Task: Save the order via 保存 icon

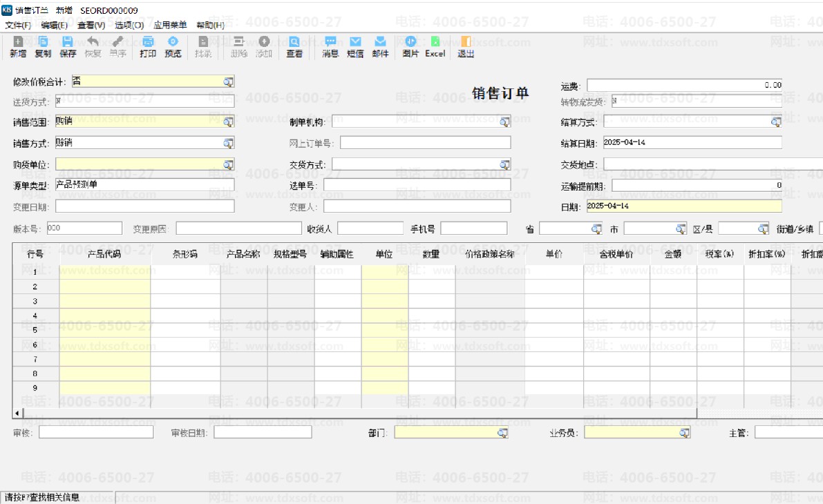Action: pos(66,47)
